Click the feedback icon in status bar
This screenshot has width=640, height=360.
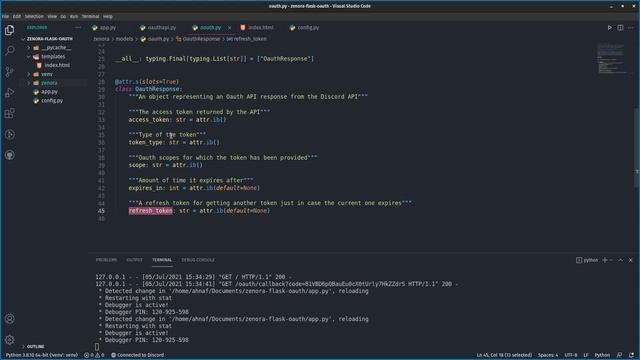[x=619, y=355]
